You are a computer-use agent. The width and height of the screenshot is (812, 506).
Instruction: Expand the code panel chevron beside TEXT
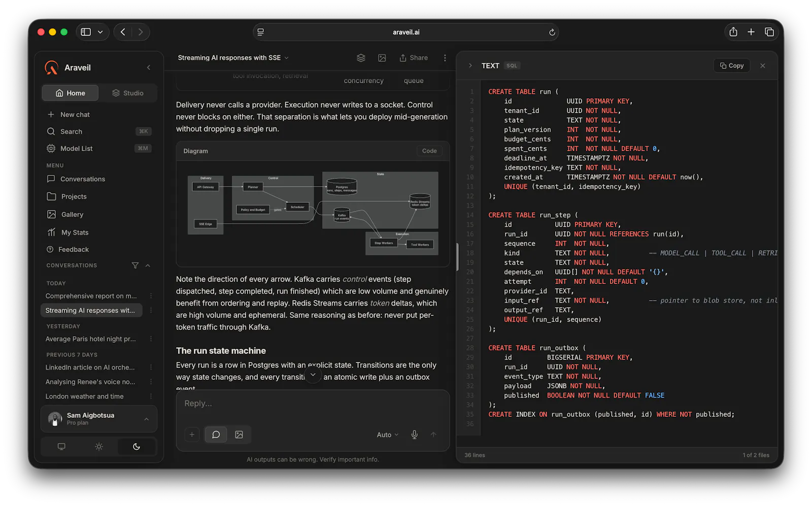point(470,65)
